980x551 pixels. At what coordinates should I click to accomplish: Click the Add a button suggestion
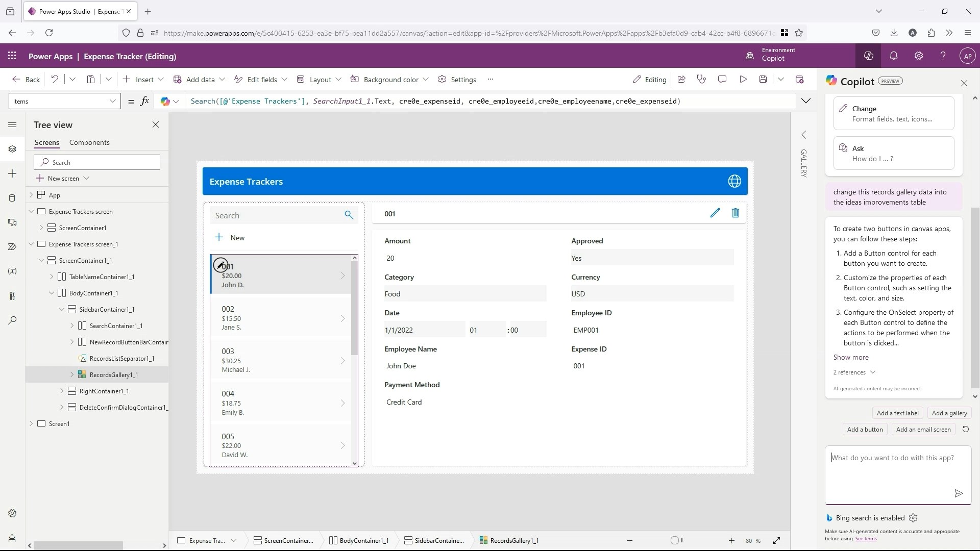(865, 430)
